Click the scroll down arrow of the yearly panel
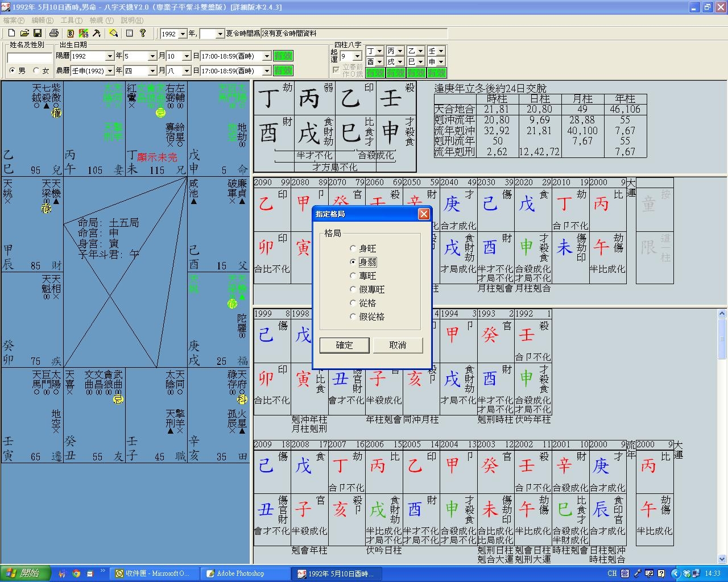This screenshot has width=728, height=582. (x=722, y=559)
